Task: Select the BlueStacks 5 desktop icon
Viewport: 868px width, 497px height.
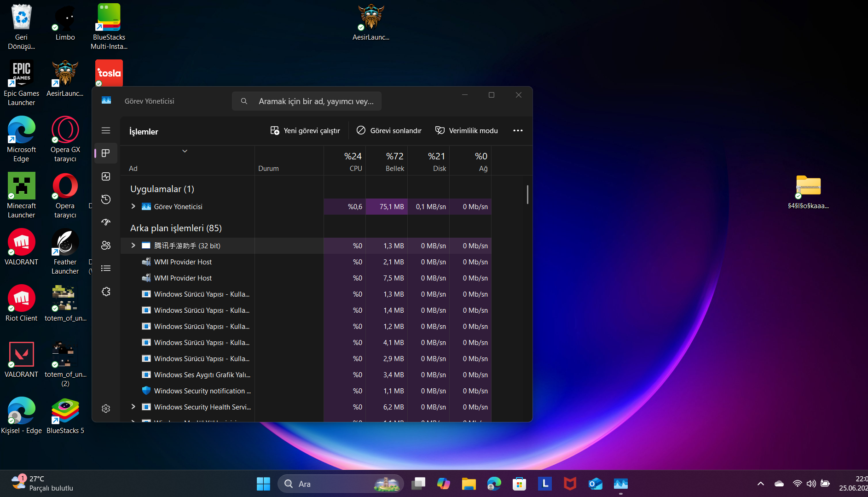Action: 65,415
